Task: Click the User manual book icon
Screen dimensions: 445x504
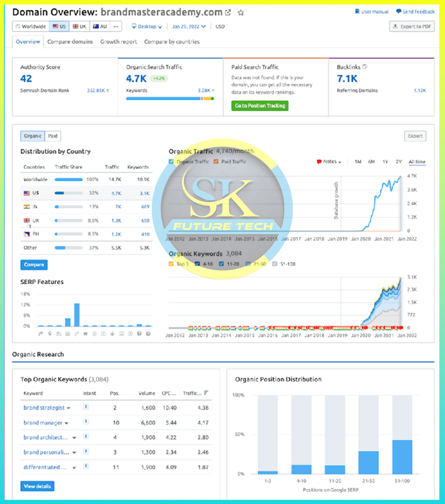Action: (x=357, y=12)
